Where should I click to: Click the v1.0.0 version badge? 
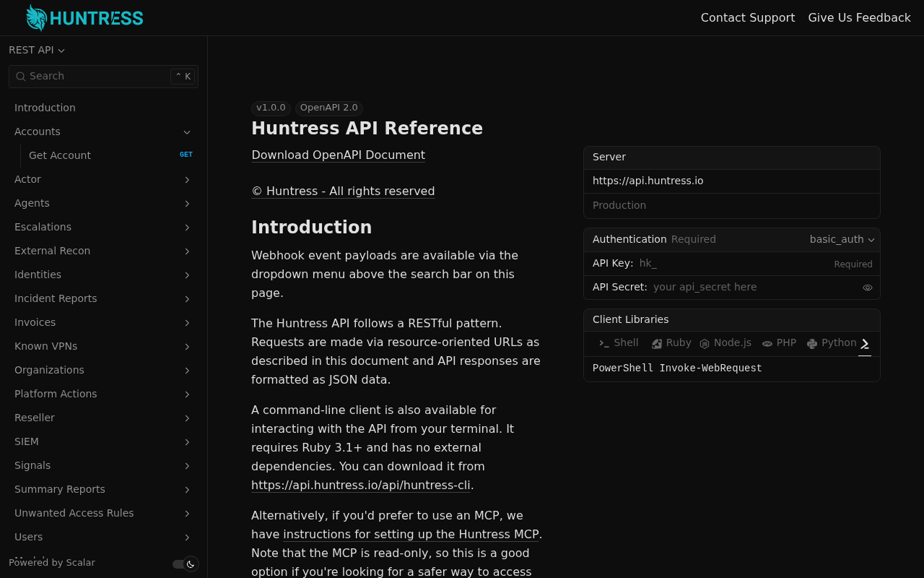[271, 108]
